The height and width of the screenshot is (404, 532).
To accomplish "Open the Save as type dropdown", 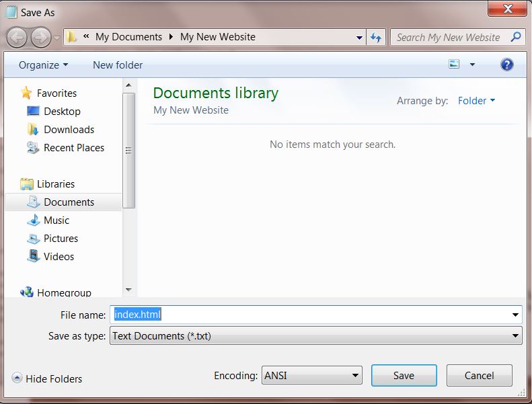I will pyautogui.click(x=316, y=336).
